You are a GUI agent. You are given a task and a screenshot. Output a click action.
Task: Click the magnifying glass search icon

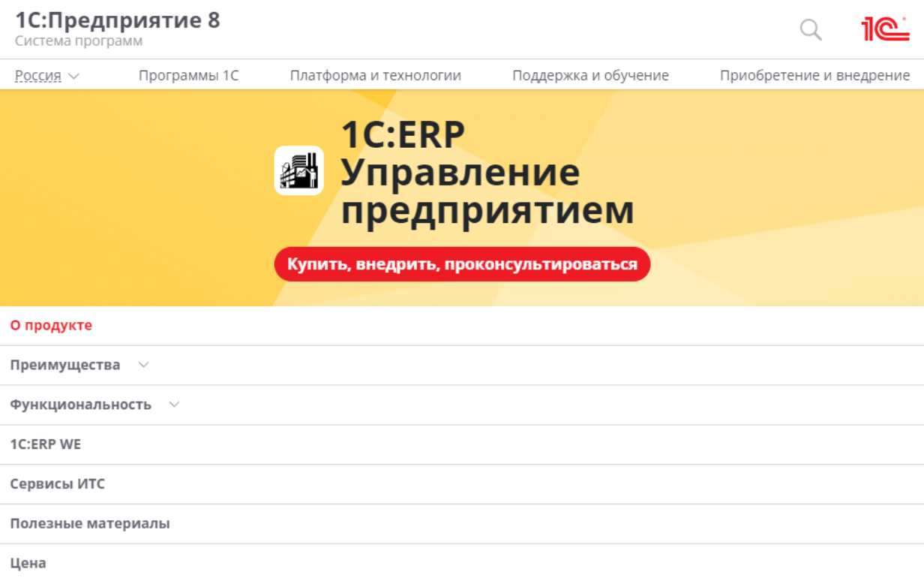tap(810, 30)
